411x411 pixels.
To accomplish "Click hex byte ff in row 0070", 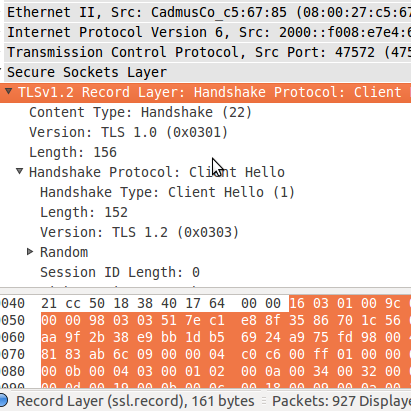I will [321, 354].
